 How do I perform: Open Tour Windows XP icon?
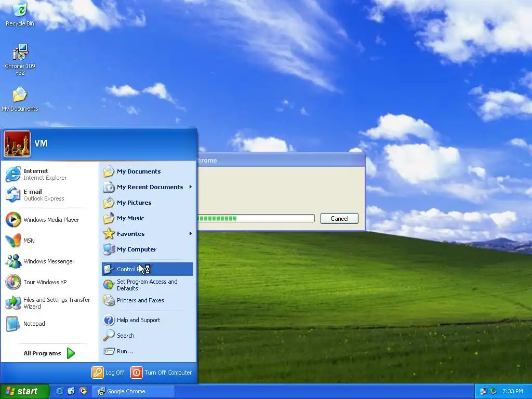click(x=13, y=282)
